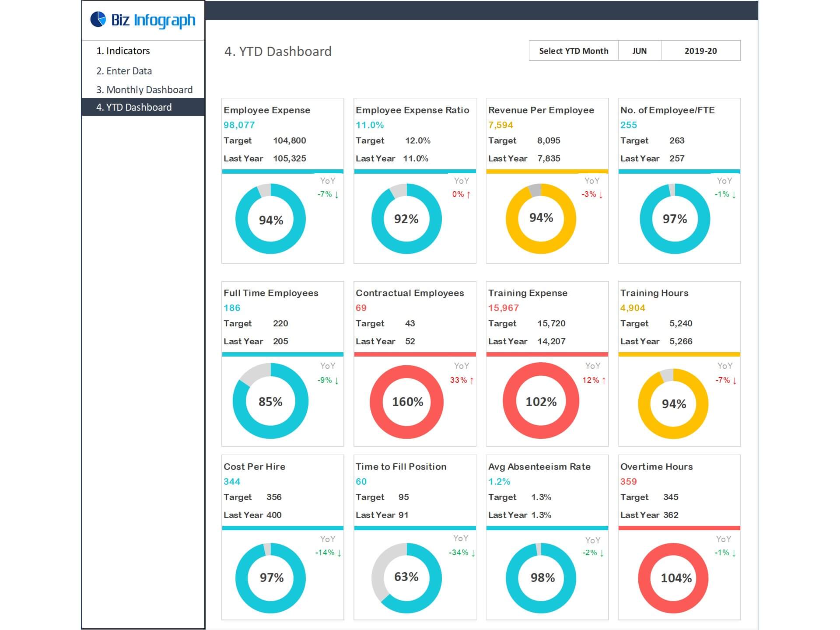This screenshot has width=840, height=630.
Task: Click the Cost Per Hire value 344
Action: [x=232, y=482]
